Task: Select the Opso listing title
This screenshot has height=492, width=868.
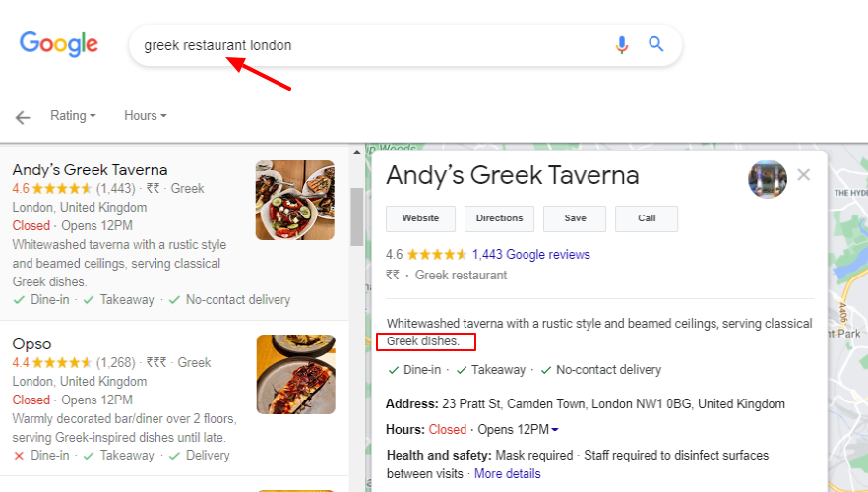Action: point(31,344)
